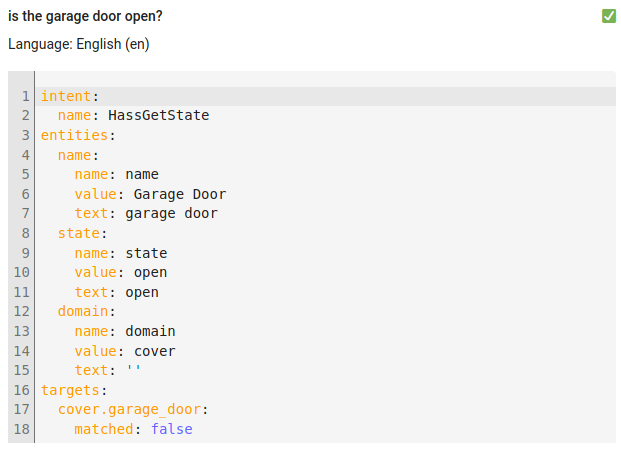
Task: Click the "text: open" line
Action: (116, 292)
